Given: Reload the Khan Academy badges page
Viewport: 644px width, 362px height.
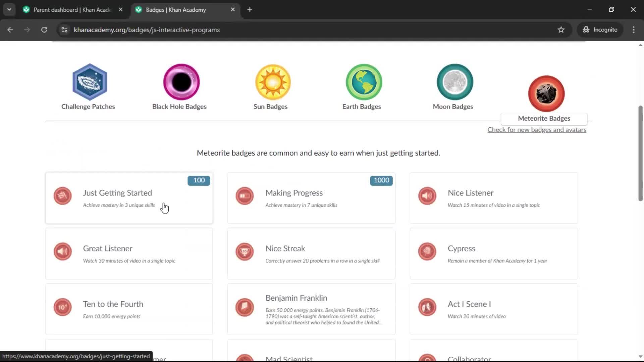Looking at the screenshot, I should (44, 29).
